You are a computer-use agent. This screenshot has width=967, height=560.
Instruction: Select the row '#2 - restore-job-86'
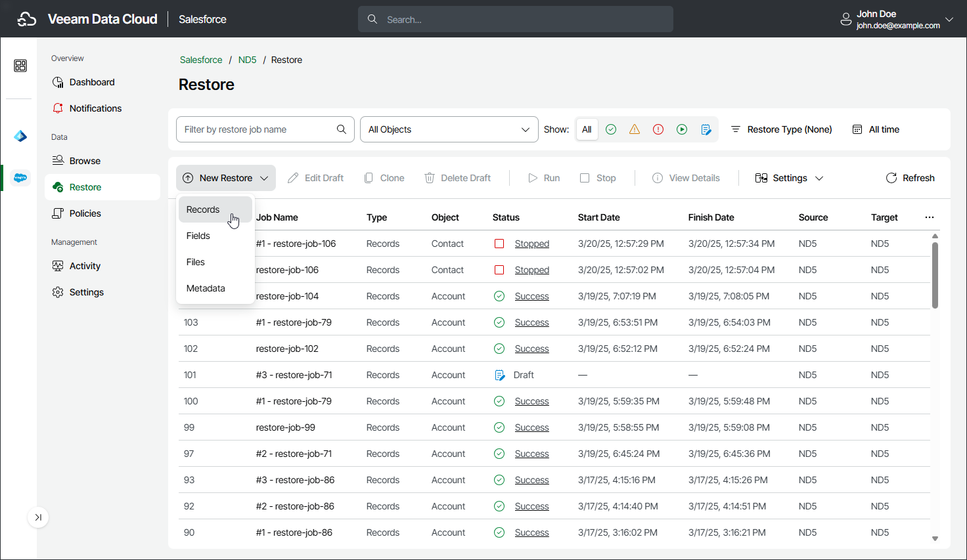click(x=554, y=506)
